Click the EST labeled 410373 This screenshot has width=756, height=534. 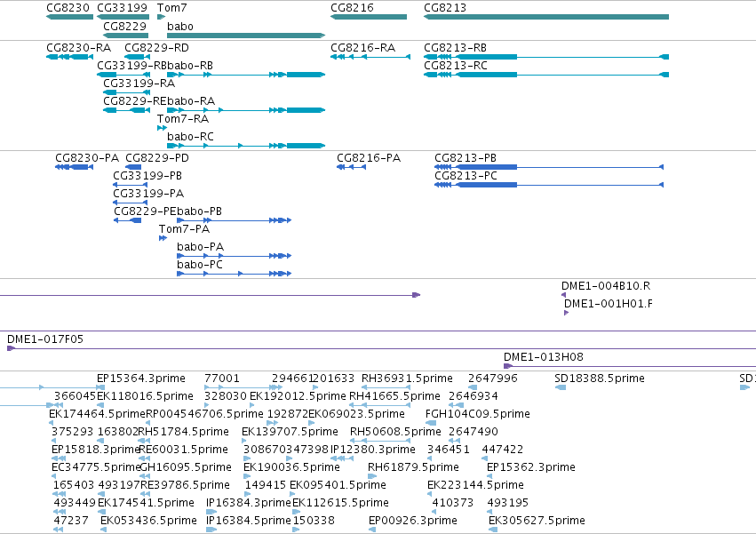point(453,503)
